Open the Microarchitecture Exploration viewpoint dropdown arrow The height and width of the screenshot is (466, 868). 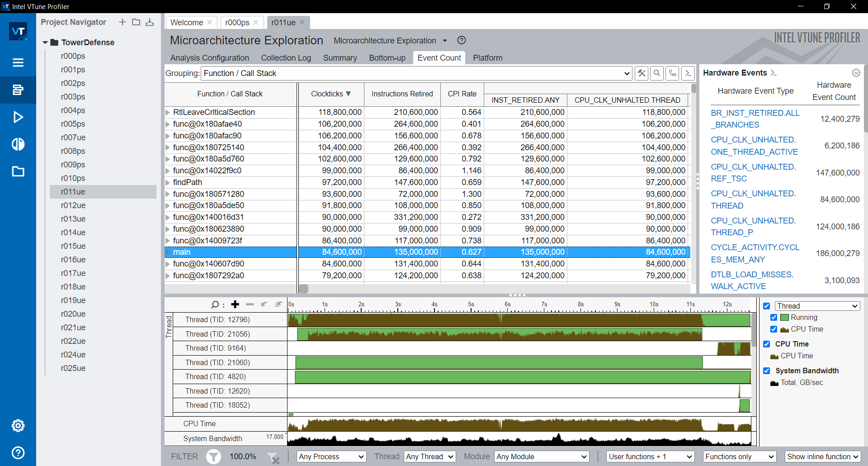pos(445,41)
